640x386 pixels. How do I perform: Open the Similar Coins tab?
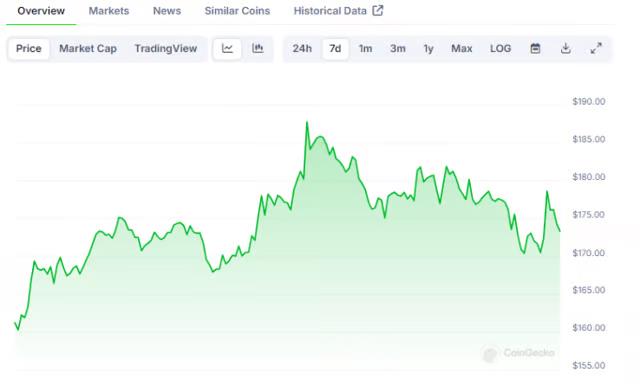pyautogui.click(x=237, y=11)
